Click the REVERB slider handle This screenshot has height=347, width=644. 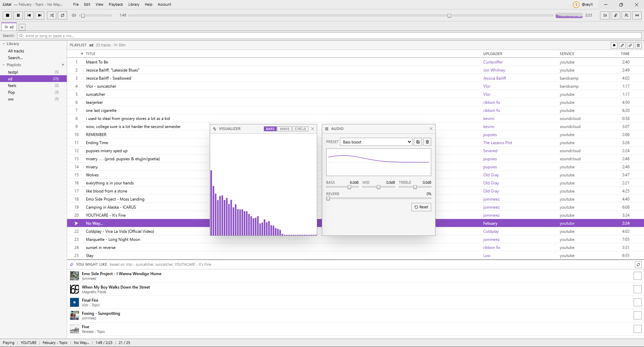pyautogui.click(x=328, y=199)
